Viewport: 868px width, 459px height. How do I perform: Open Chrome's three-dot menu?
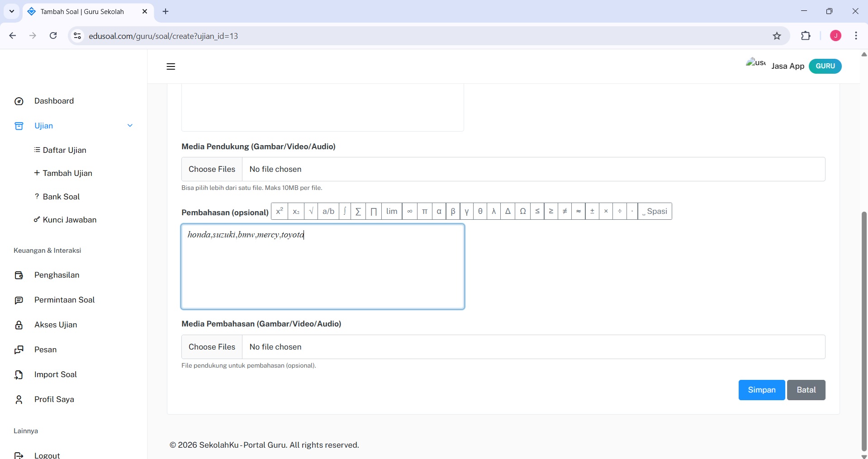pyautogui.click(x=856, y=36)
